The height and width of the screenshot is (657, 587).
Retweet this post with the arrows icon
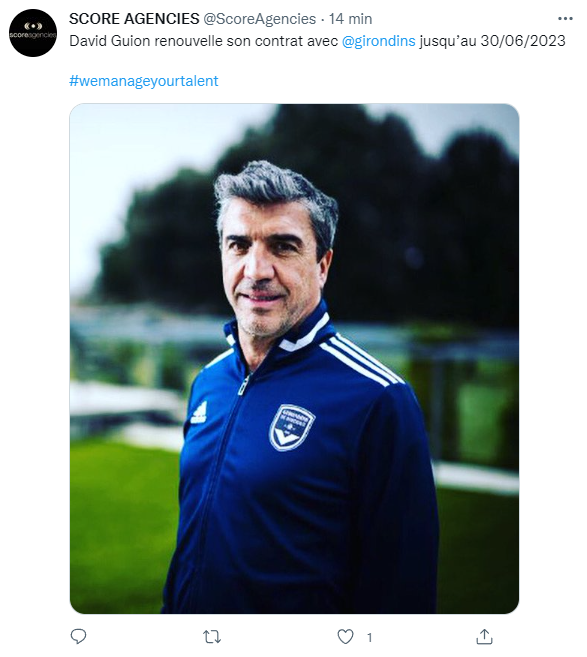click(212, 637)
